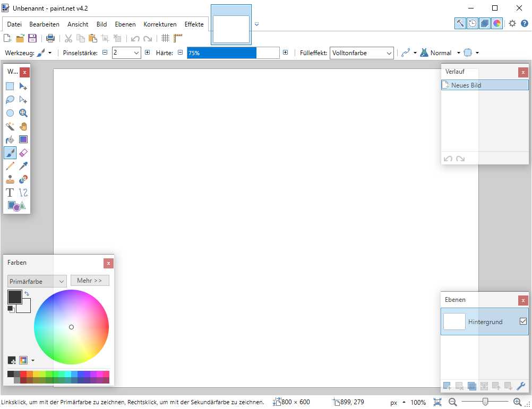This screenshot has width=532, height=409.
Task: Close the Verlauf panel
Action: (x=523, y=72)
